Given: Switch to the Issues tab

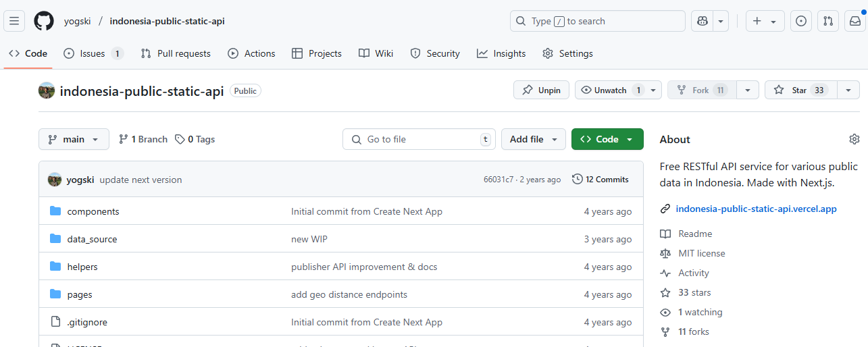Looking at the screenshot, I should pos(93,53).
